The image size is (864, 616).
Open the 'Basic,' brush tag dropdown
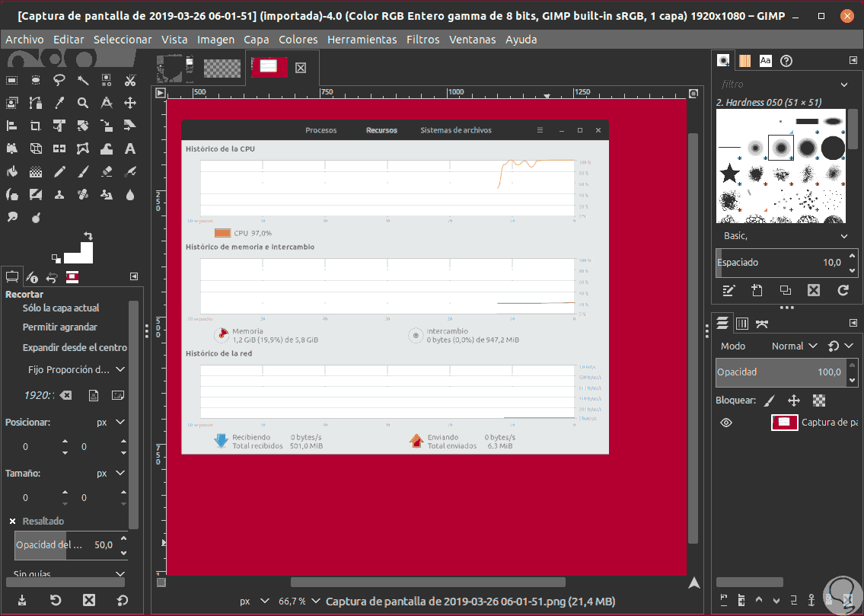click(x=785, y=236)
